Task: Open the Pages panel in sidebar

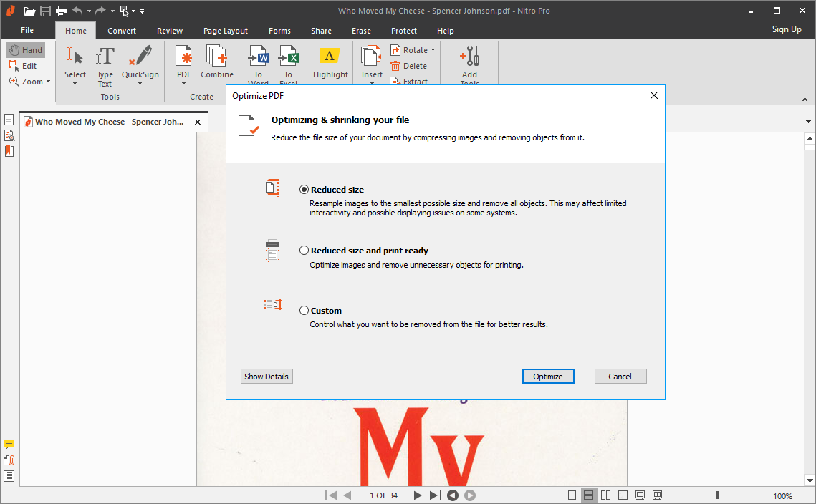Action: click(x=9, y=120)
